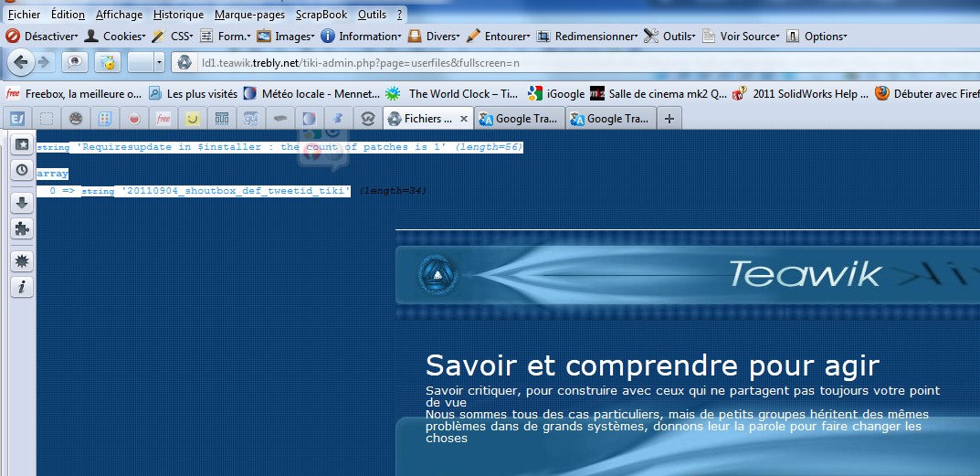The width and height of the screenshot is (980, 476).
Task: Expand the Désactiver dropdown
Action: click(x=42, y=37)
